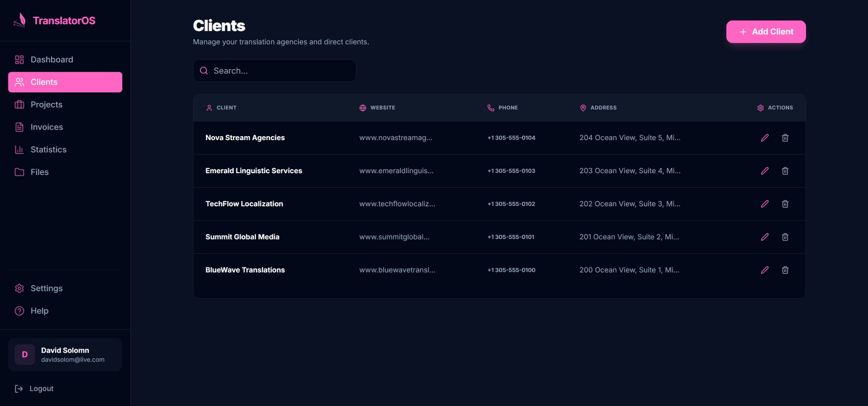The width and height of the screenshot is (868, 406).
Task: Click the phone icon in table header
Action: pyautogui.click(x=490, y=107)
